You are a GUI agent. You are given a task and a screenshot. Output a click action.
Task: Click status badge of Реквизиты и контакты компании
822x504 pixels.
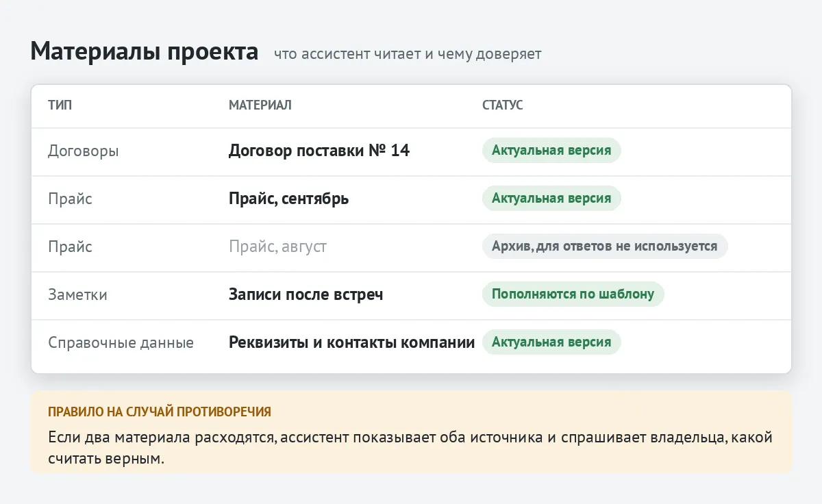551,342
